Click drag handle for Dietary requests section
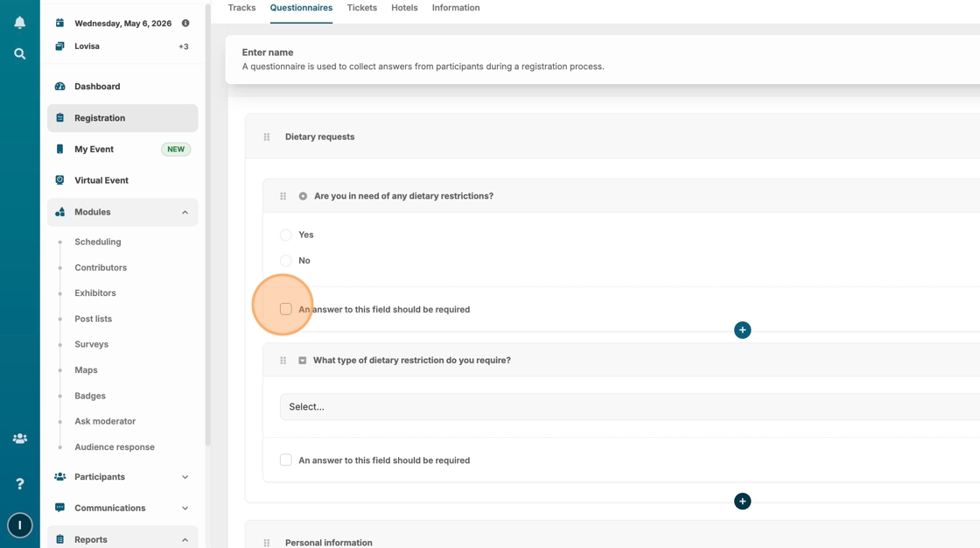980x548 pixels. pyautogui.click(x=267, y=137)
